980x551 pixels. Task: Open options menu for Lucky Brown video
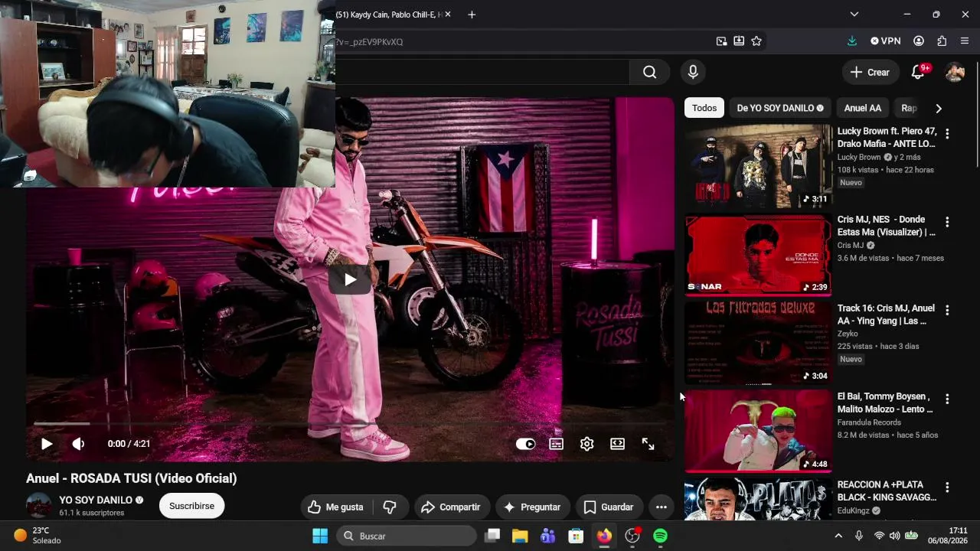(947, 134)
